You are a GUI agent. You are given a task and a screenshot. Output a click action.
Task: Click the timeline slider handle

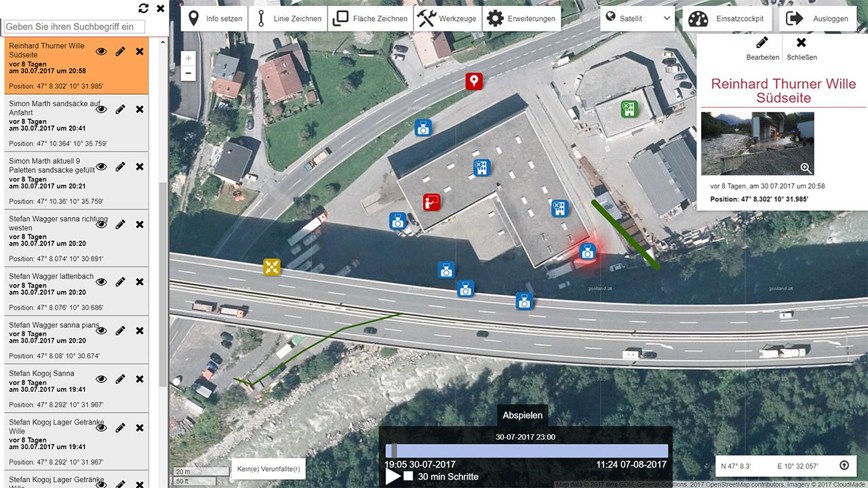pos(393,451)
